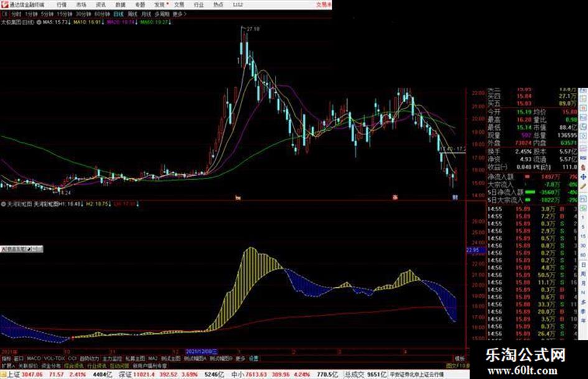Open 设置 in the indicator bar
This screenshot has height=379, width=588.
[253, 358]
